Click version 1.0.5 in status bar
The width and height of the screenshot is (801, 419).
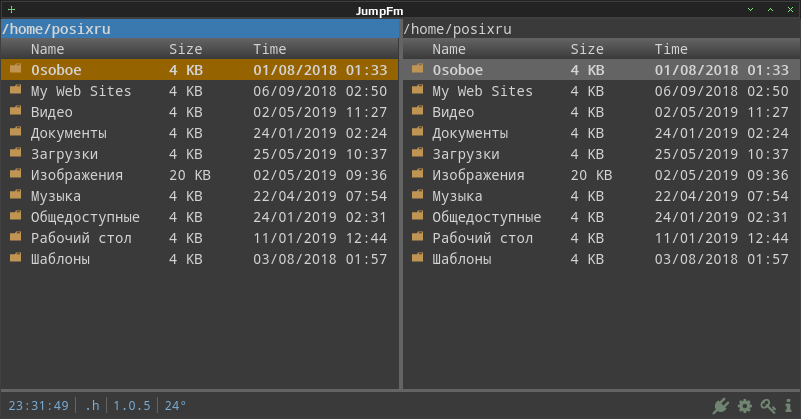click(x=132, y=406)
